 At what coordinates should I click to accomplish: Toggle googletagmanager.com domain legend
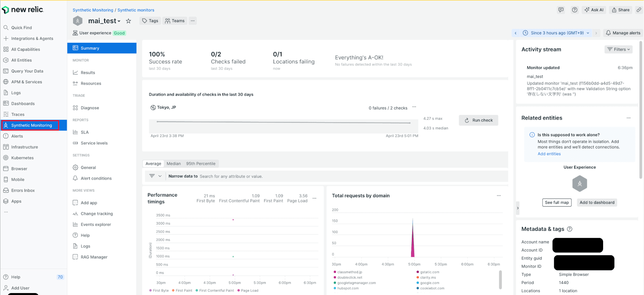(355, 283)
